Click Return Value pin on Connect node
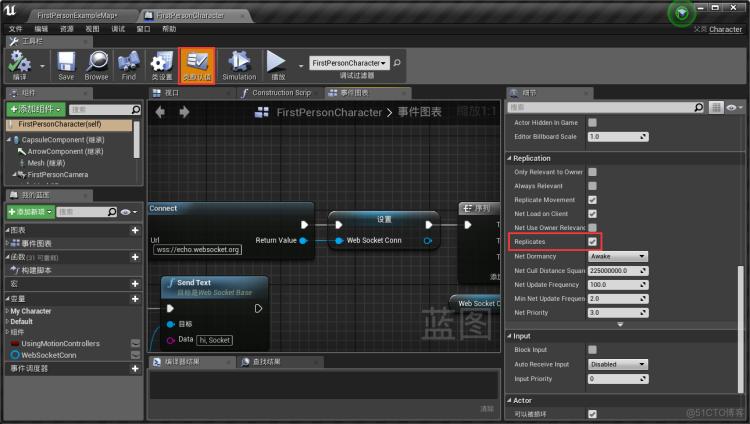This screenshot has width=750, height=424. [303, 240]
